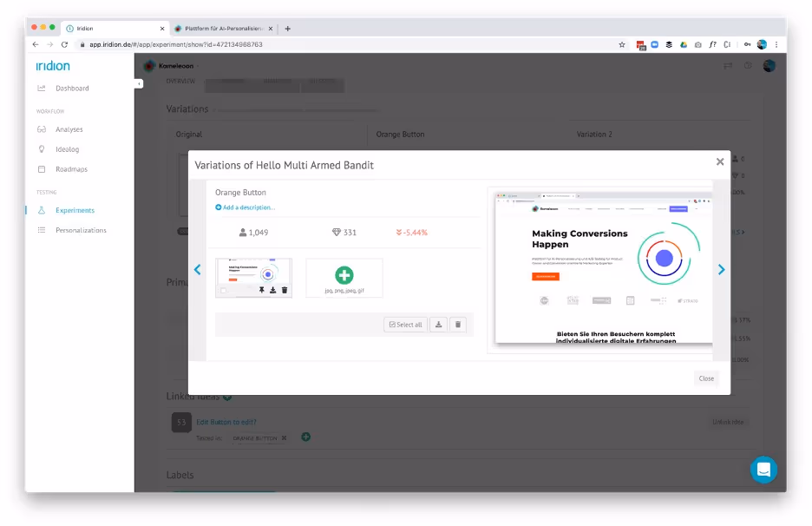Go to the previous variation with left chevron
Screen dimensions: 812x526
(x=197, y=269)
